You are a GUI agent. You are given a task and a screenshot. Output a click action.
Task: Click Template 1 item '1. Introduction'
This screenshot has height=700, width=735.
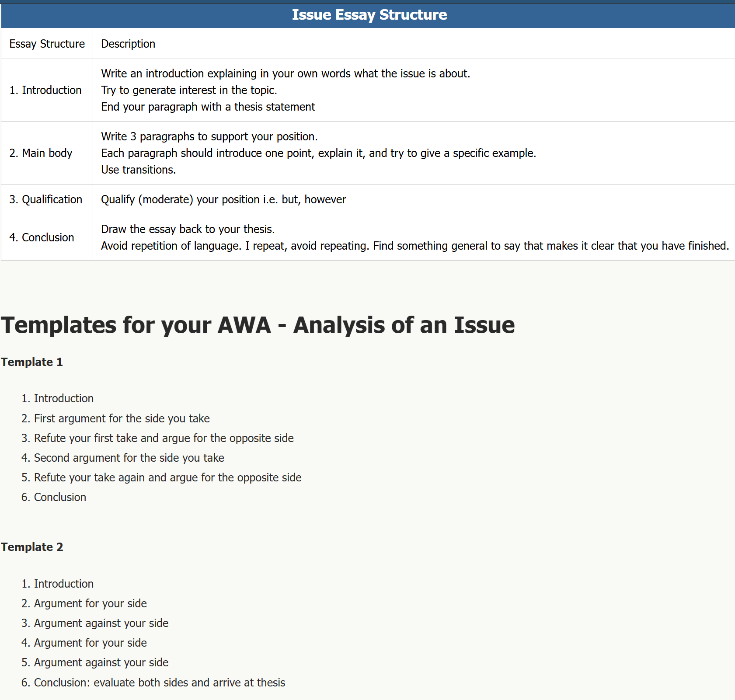point(58,398)
